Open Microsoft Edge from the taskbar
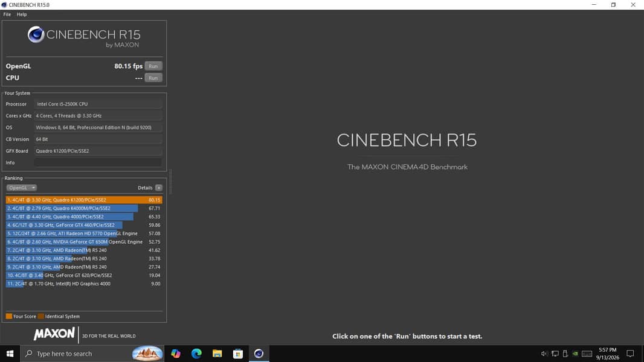 (x=196, y=354)
